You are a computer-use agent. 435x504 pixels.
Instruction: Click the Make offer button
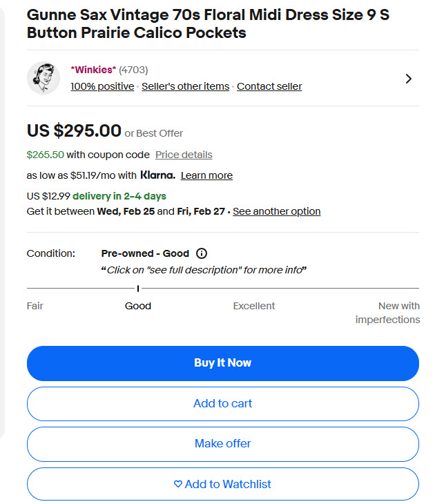coord(222,444)
